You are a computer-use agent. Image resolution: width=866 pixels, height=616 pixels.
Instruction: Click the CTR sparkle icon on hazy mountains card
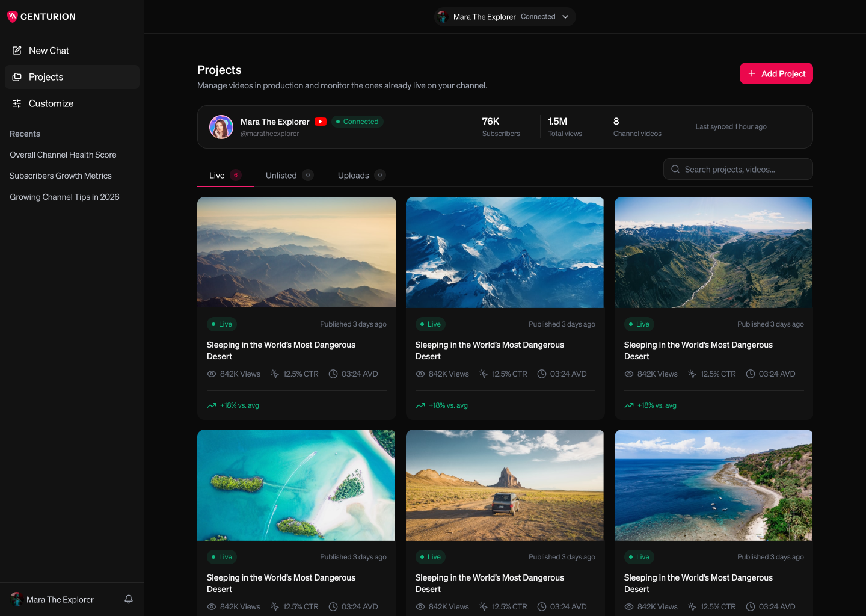coord(275,374)
